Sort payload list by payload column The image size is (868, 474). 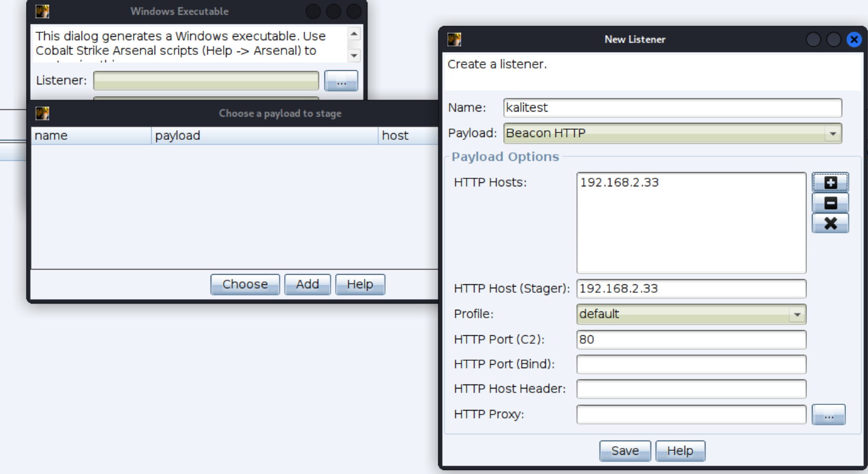click(264, 135)
